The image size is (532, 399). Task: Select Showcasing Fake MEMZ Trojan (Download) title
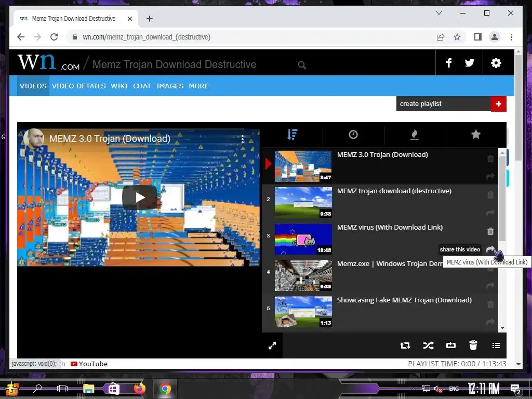[x=404, y=300]
